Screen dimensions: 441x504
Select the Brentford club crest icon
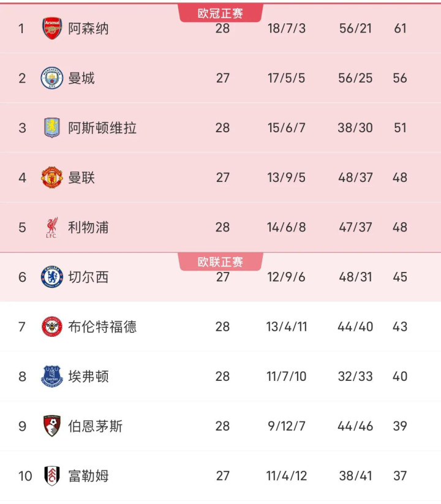(52, 327)
